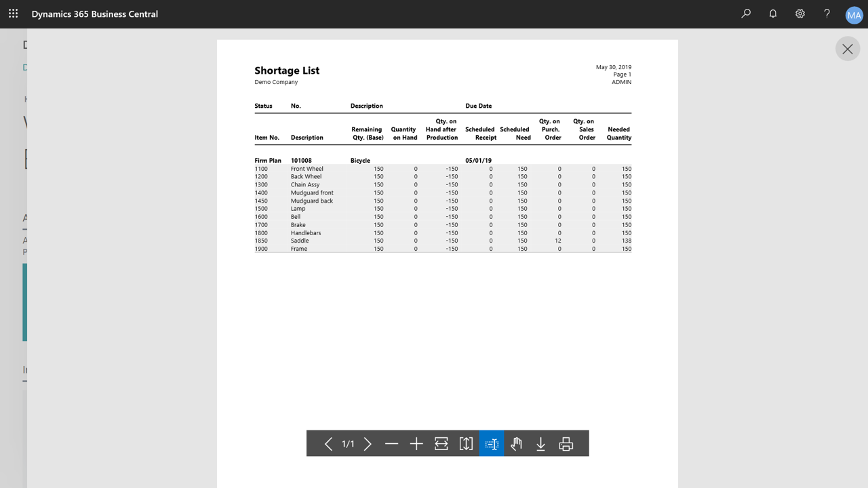Click the 1/1 page indicator
Image resolution: width=868 pixels, height=488 pixels.
pos(348,444)
